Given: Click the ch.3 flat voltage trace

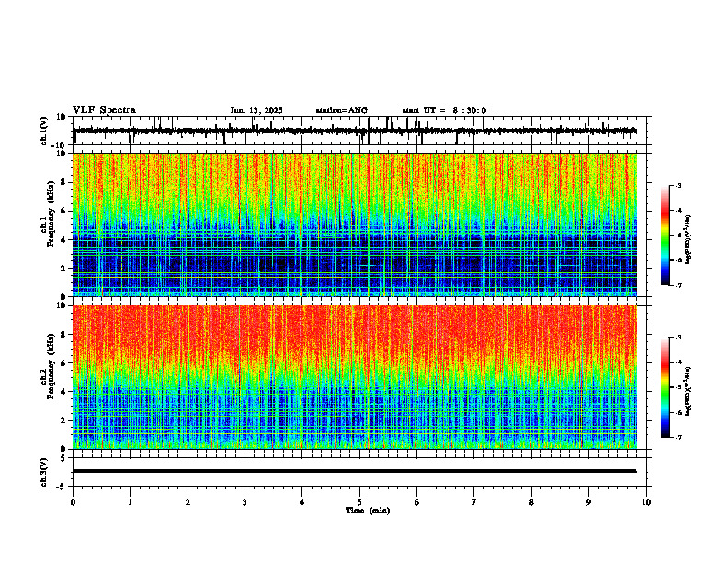Looking at the screenshot, I should pyautogui.click(x=355, y=471).
